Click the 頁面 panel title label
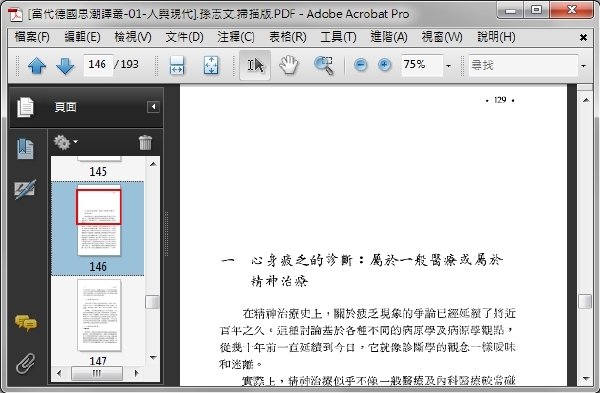 65,107
